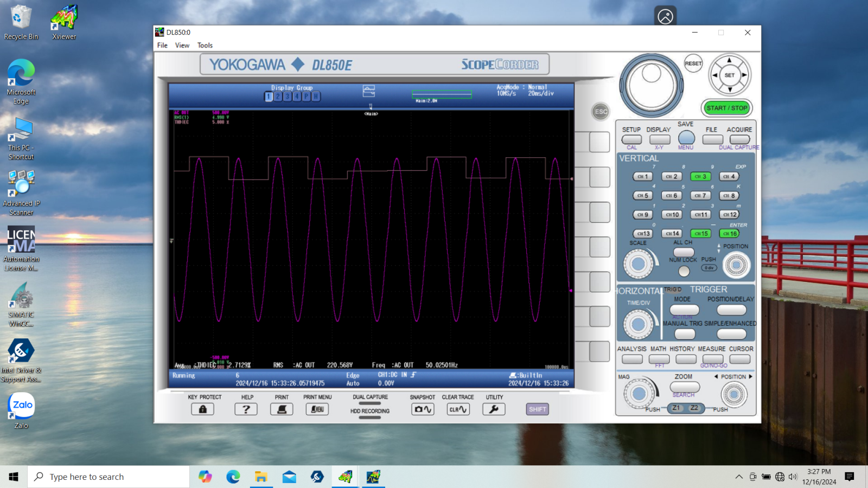
Task: Open the View menu
Action: click(x=182, y=46)
